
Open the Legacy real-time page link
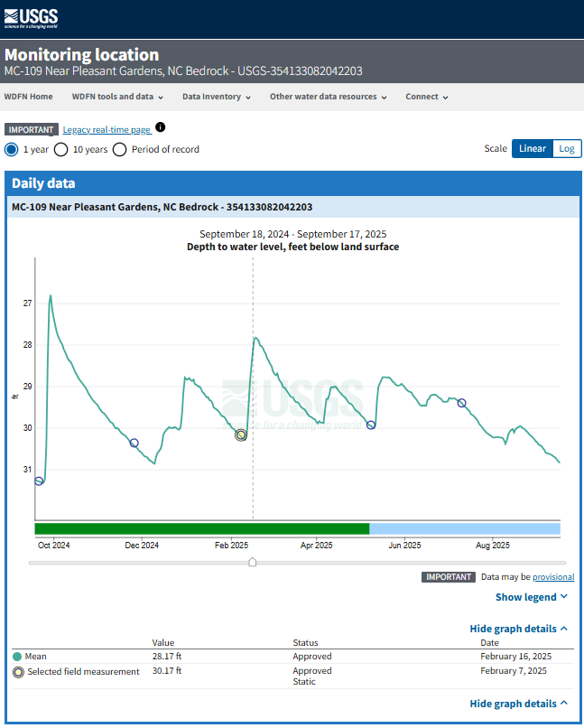click(107, 130)
